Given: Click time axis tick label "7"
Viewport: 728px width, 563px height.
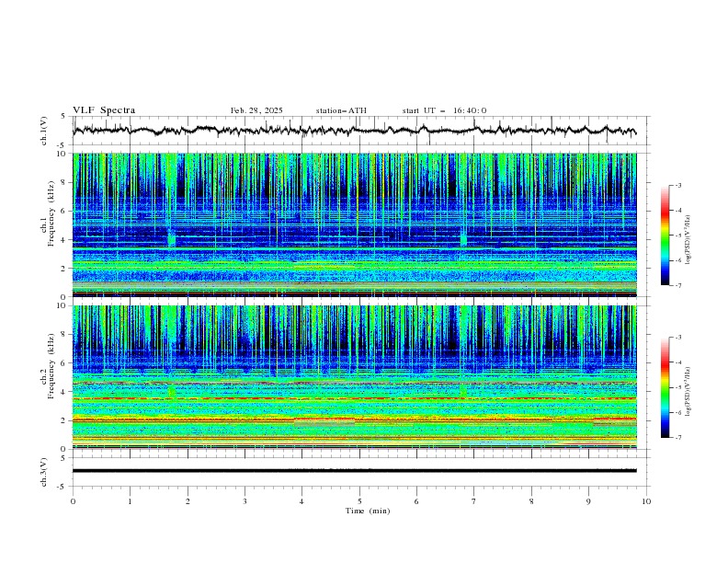Looking at the screenshot, I should (474, 501).
